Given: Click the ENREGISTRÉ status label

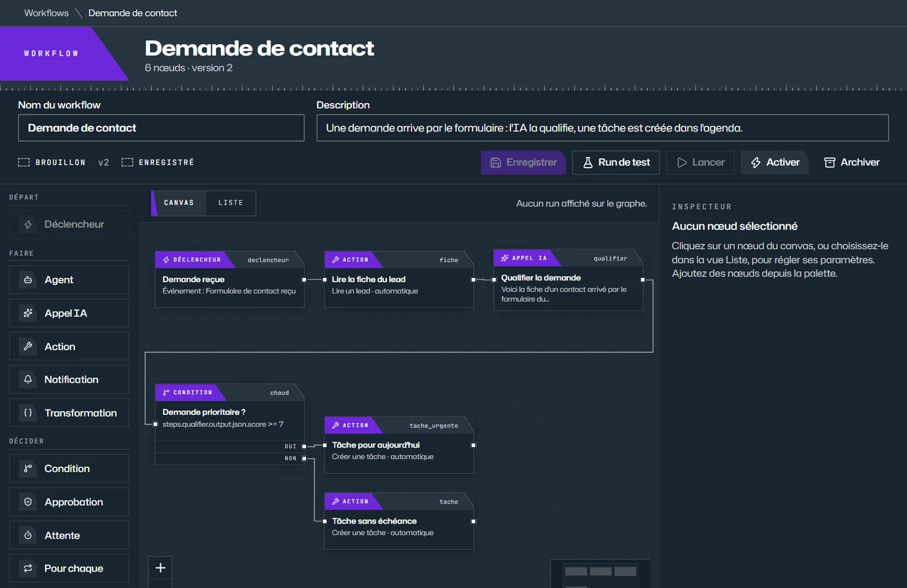Looking at the screenshot, I should (x=166, y=163).
